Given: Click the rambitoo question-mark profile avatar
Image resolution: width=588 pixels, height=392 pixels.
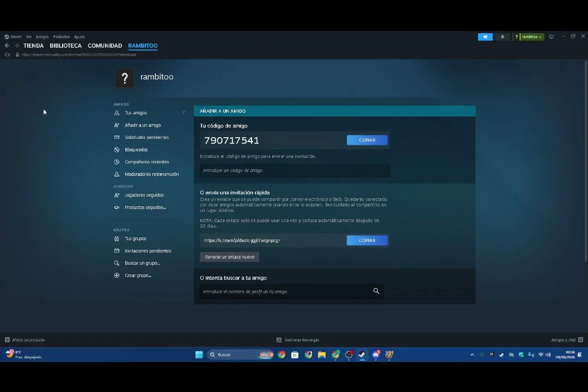Looking at the screenshot, I should tap(125, 78).
